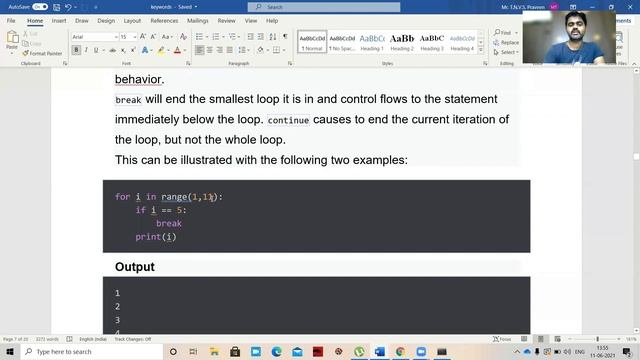Open the Select dropdown
The height and width of the screenshot is (360, 640).
point(506,52)
